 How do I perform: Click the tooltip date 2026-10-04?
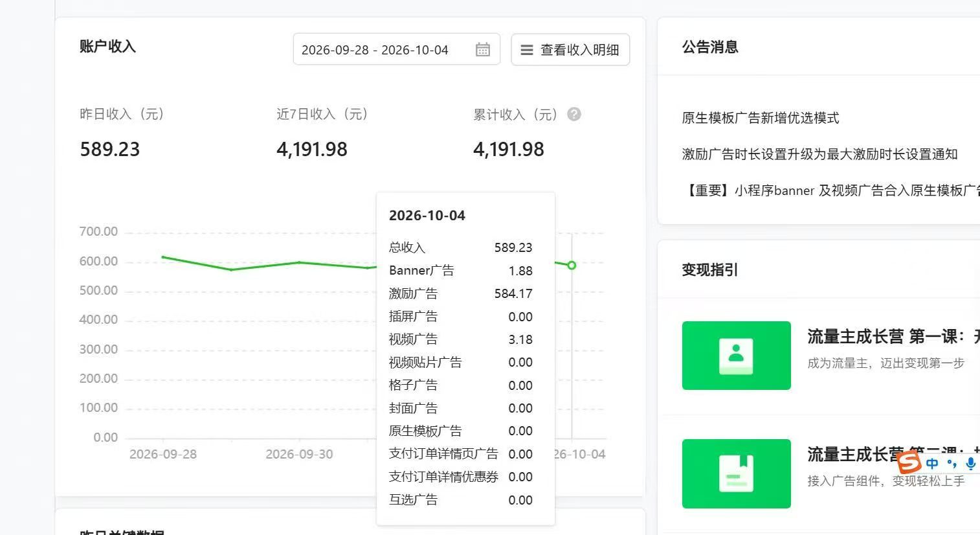(427, 216)
